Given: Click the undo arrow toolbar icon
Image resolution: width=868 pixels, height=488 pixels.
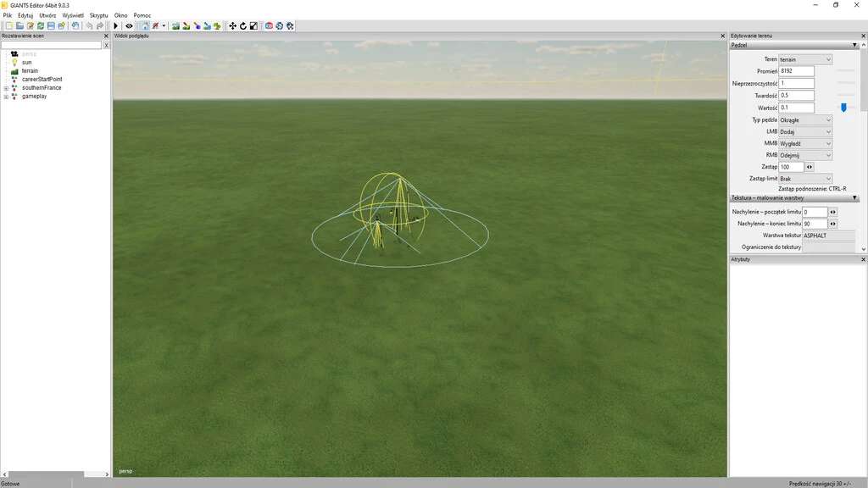Looking at the screenshot, I should tap(89, 26).
